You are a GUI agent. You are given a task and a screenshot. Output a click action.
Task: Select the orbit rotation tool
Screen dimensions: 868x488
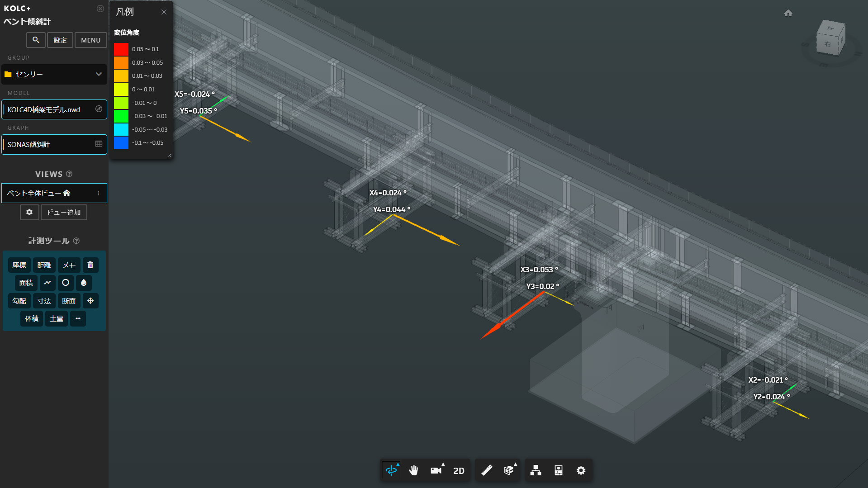[x=391, y=470]
